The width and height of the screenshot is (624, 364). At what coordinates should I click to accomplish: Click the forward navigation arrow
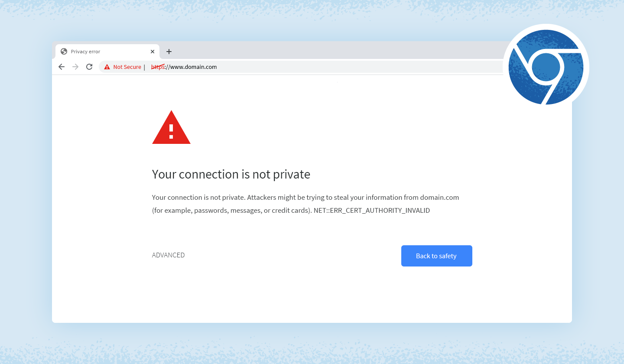click(75, 67)
